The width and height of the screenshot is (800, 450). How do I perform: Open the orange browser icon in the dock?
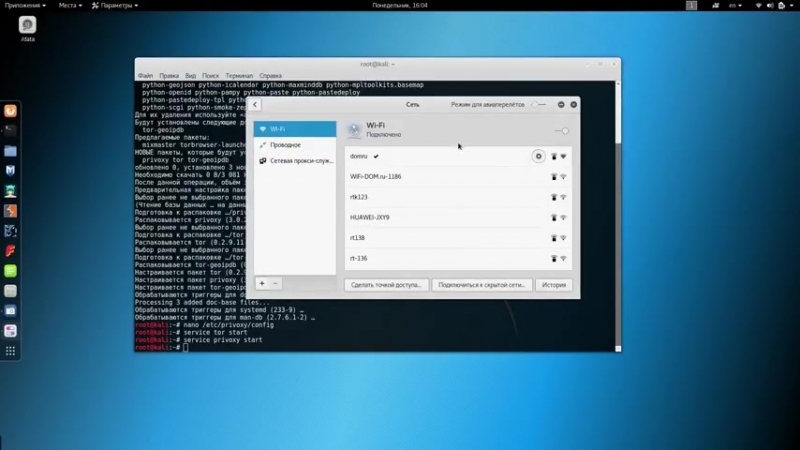pyautogui.click(x=10, y=111)
